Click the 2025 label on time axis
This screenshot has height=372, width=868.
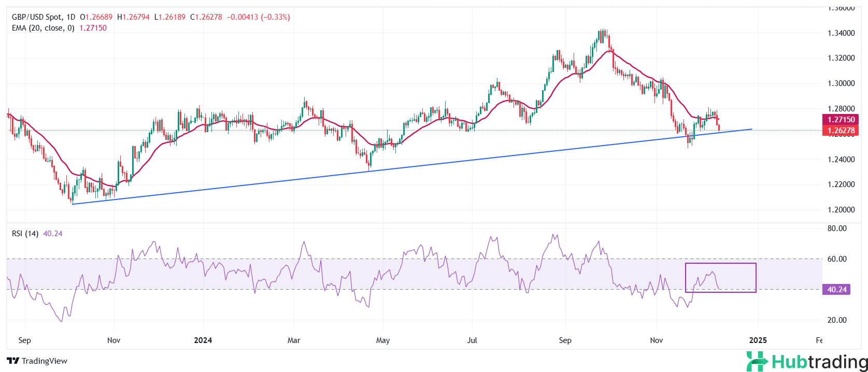[758, 340]
